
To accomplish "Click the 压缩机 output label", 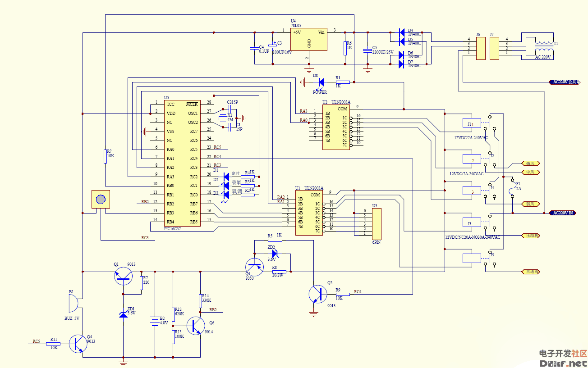I will pos(530,235).
